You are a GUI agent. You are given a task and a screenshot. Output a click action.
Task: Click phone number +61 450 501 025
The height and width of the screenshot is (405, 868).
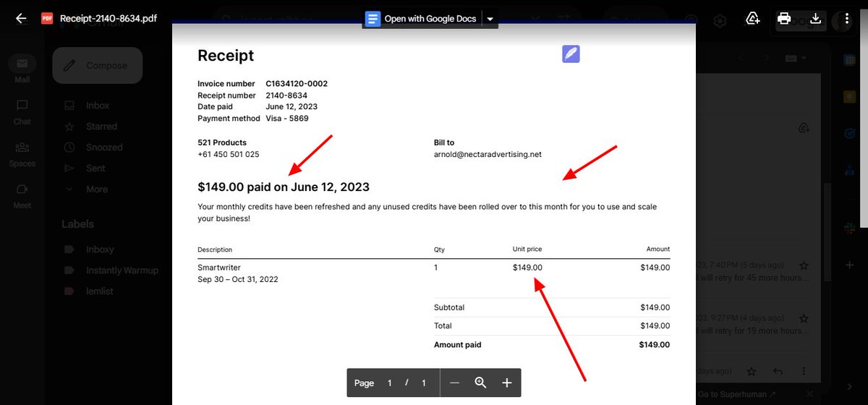pos(229,154)
